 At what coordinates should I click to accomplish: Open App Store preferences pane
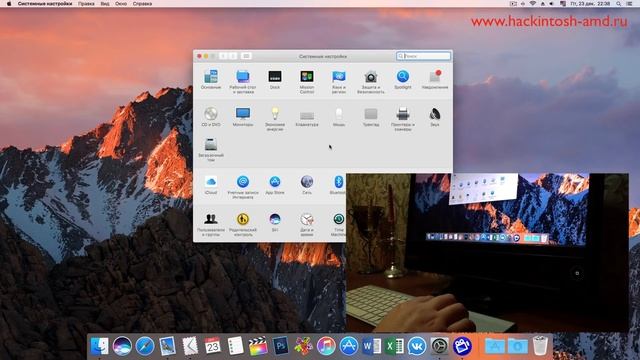pyautogui.click(x=275, y=184)
